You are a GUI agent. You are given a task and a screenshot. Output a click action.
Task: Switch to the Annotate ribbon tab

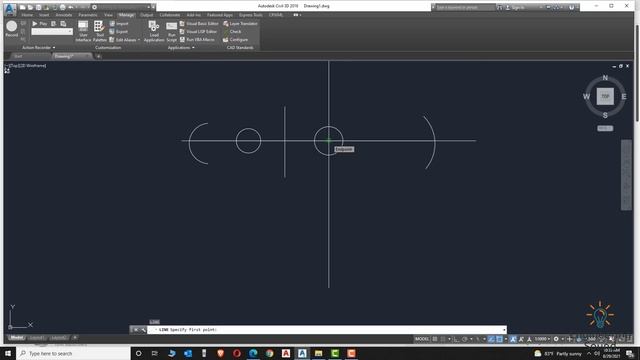tap(64, 15)
